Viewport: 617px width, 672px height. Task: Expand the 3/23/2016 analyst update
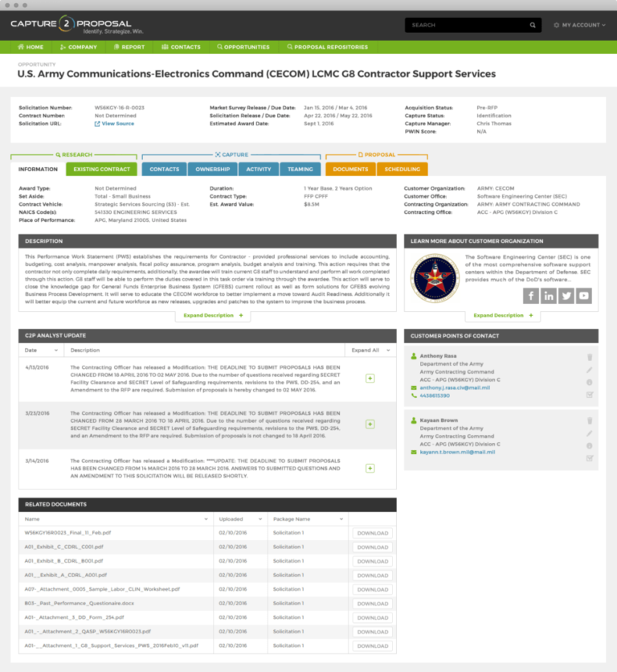[370, 424]
